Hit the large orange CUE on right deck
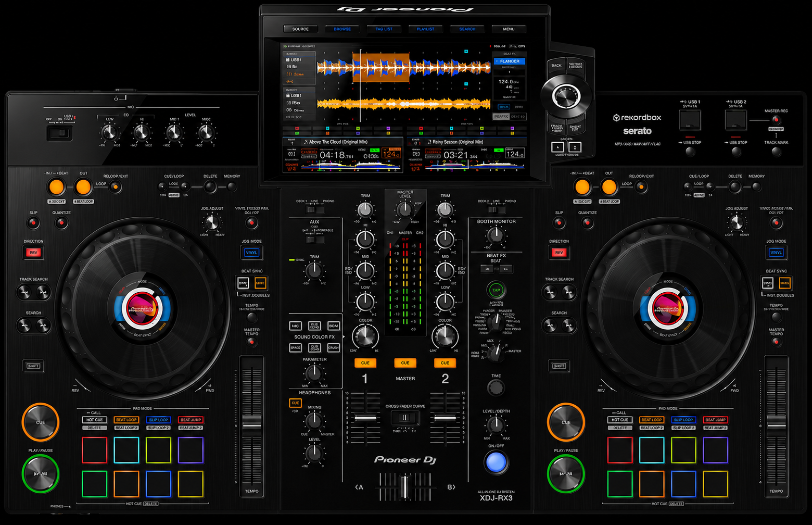Viewport: 812px width, 525px height. coord(566,422)
